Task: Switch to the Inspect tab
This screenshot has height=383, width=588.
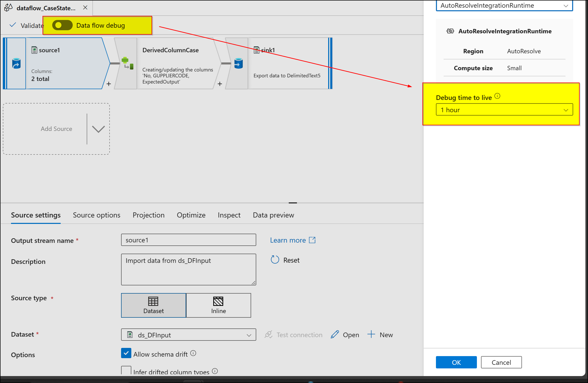Action: pos(229,215)
